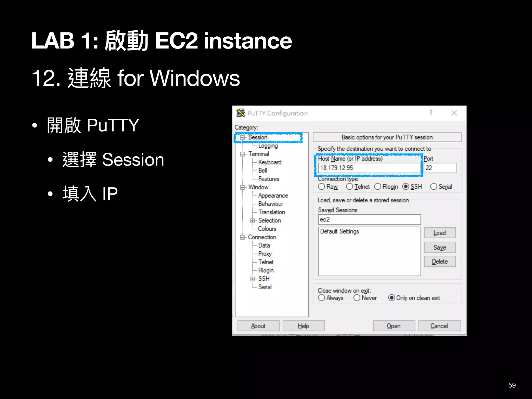Open the Behaviour category
Image resolution: width=532 pixels, height=399 pixels.
(271, 204)
